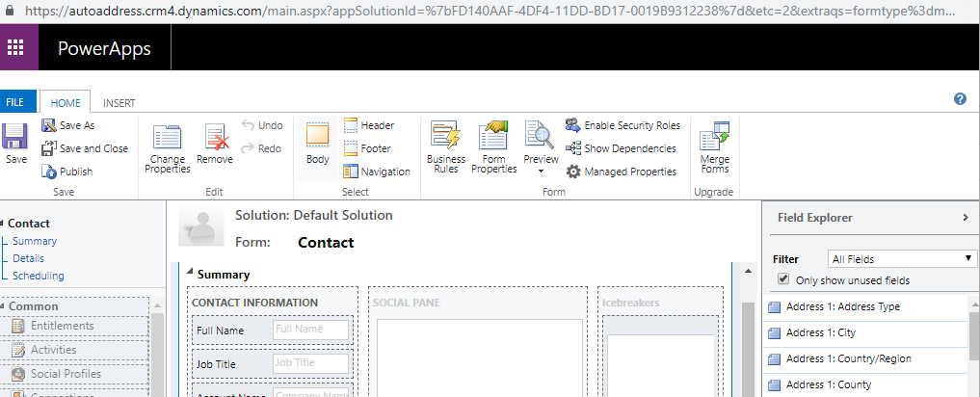This screenshot has width=980, height=397.
Task: Open the help question mark icon
Action: point(961,99)
